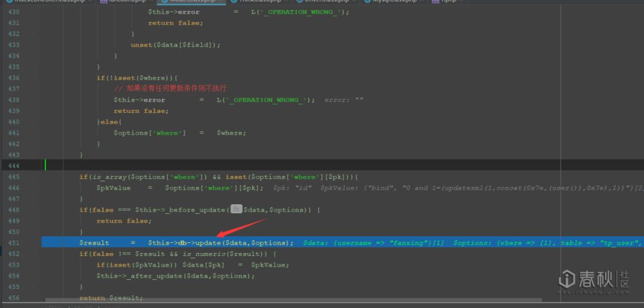Screen dimensions: 644x308
Task: Click the if(!isset($where)) condition
Action: (137, 78)
